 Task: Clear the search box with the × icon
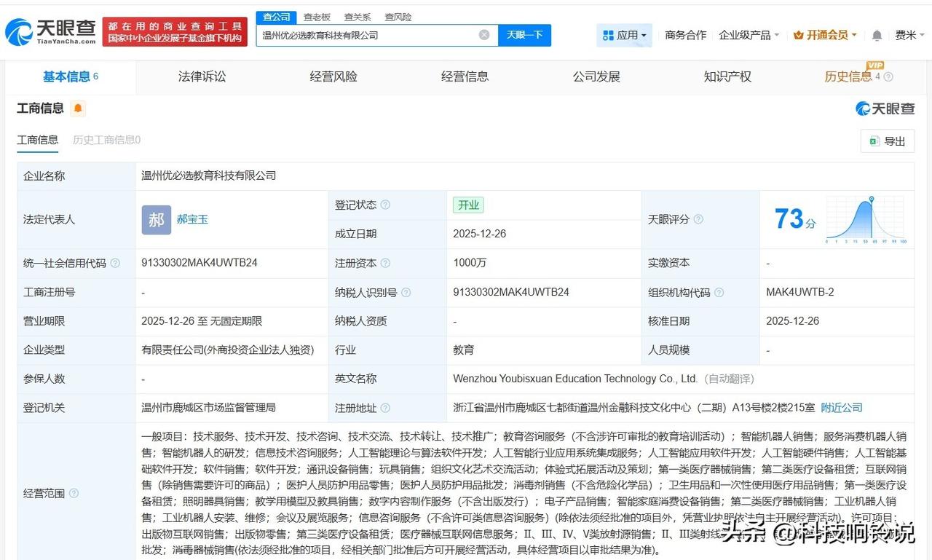[483, 34]
